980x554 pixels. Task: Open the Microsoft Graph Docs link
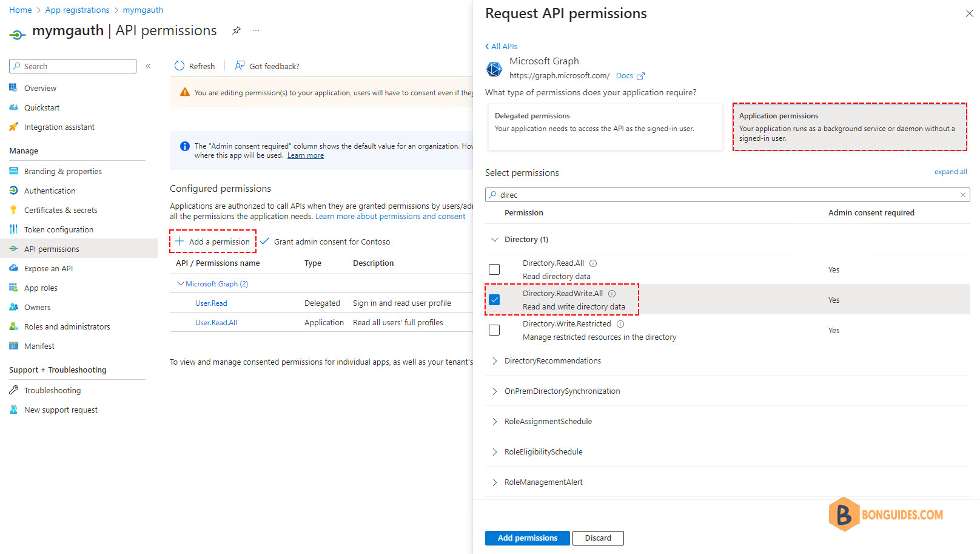pos(630,76)
